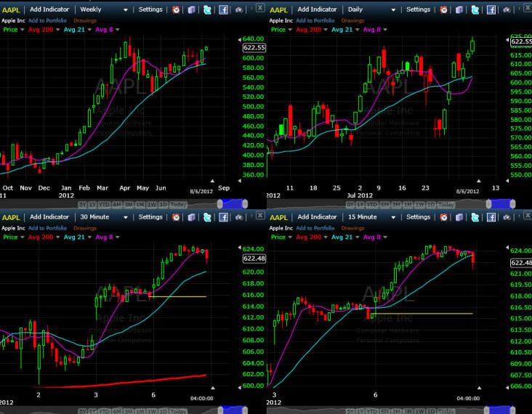Open Drawings in 30 Minute chart

85,228
